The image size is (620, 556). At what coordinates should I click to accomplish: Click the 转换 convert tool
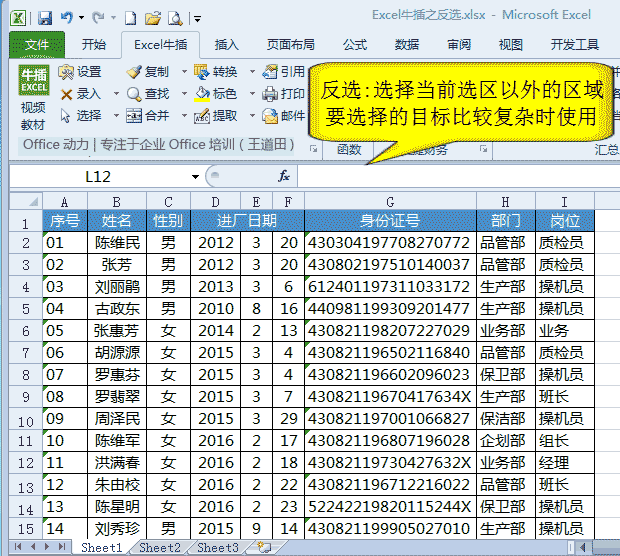pos(216,72)
